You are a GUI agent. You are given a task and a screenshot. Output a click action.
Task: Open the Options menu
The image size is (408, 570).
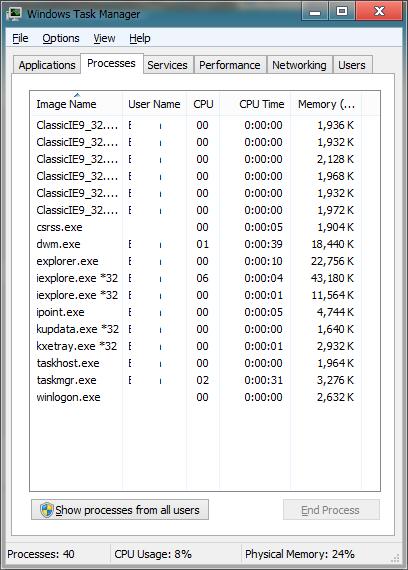(x=61, y=38)
